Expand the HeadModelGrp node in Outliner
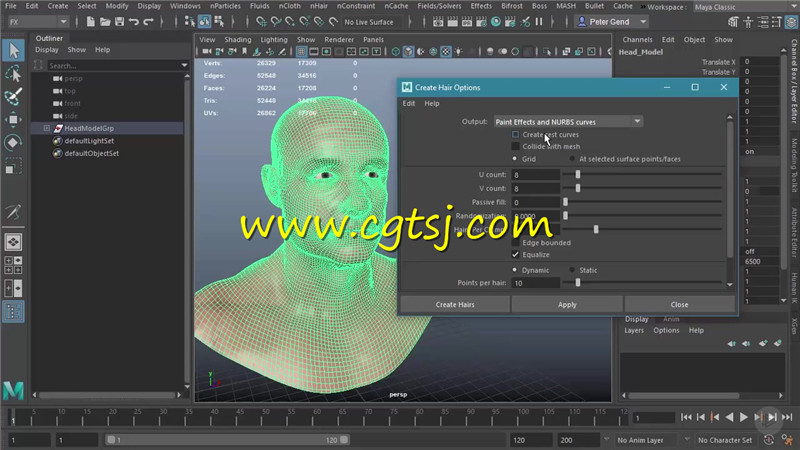 tap(46, 129)
